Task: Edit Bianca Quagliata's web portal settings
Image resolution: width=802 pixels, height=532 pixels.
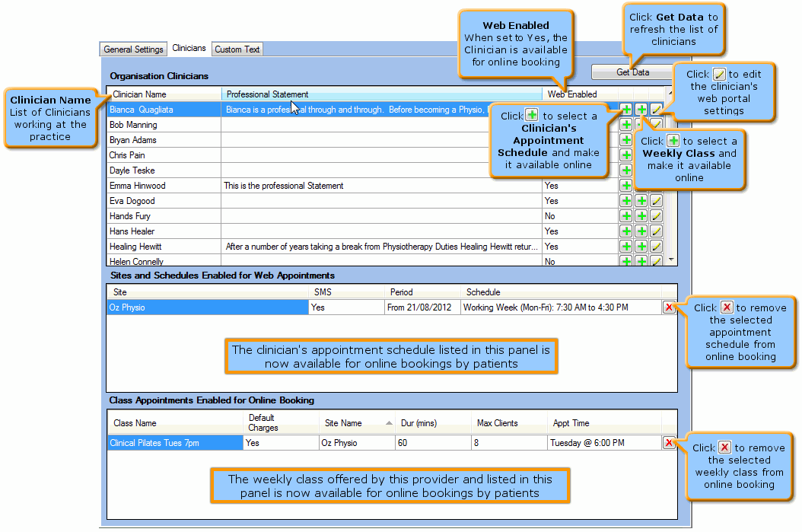Action: click(x=656, y=110)
